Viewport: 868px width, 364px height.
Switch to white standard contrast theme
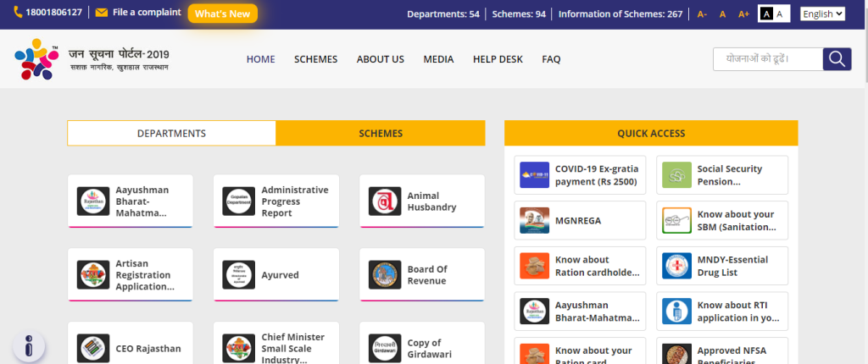(780, 14)
